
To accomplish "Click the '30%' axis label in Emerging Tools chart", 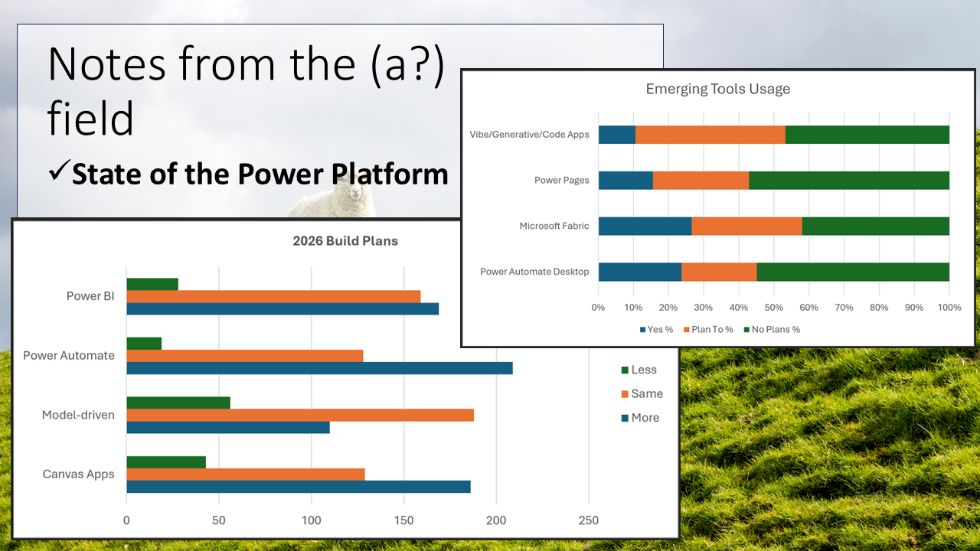I will tap(704, 308).
